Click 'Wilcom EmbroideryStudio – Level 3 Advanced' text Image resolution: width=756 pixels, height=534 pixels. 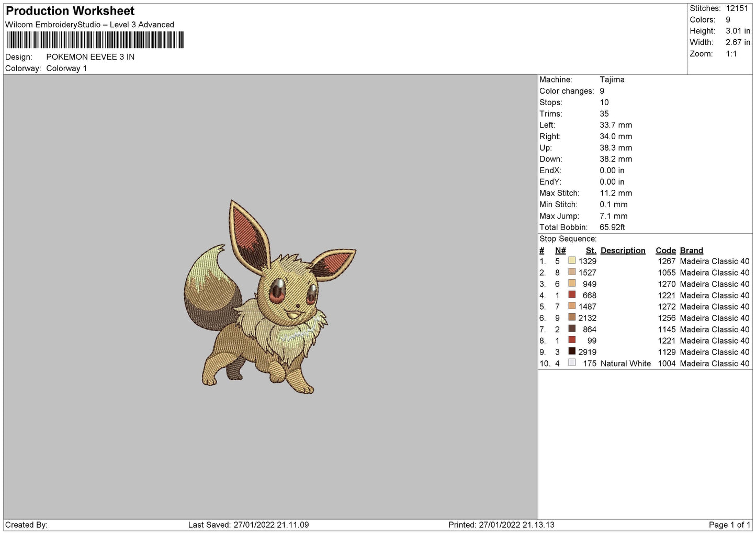coord(89,25)
